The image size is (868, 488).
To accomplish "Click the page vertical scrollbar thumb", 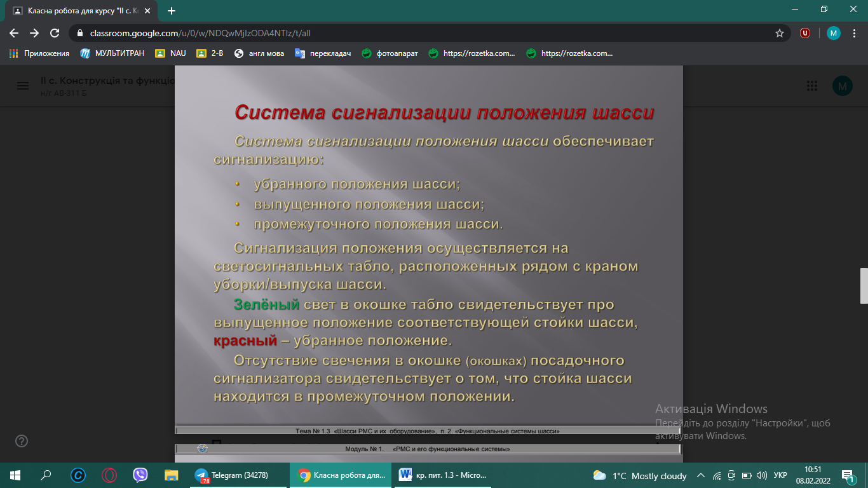I will 864,286.
